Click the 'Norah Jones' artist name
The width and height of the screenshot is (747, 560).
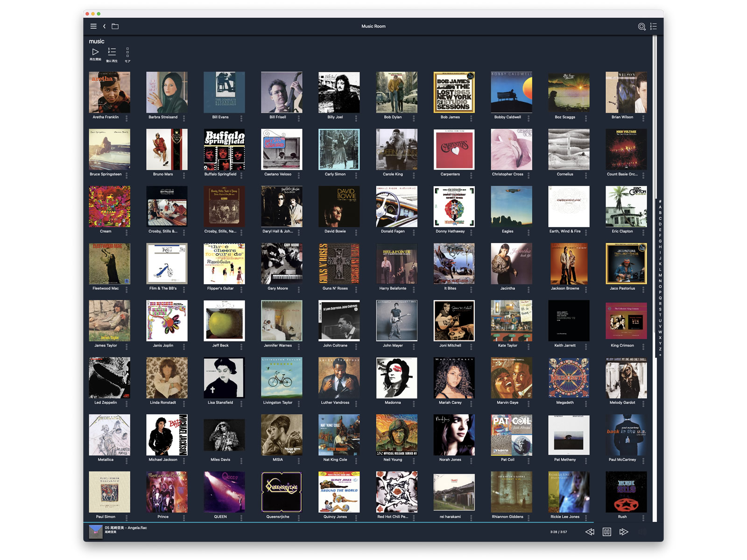tap(450, 460)
